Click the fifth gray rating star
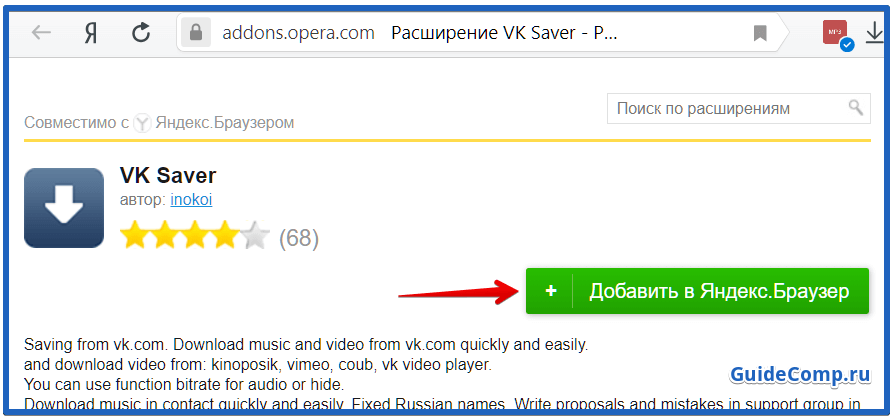The height and width of the screenshot is (419, 895). point(255,236)
